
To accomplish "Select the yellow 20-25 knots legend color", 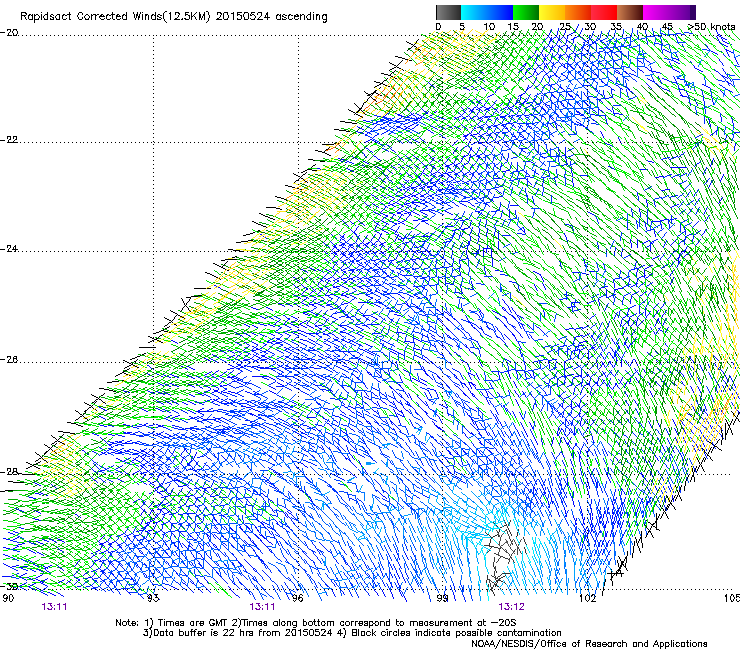I will tap(552, 12).
